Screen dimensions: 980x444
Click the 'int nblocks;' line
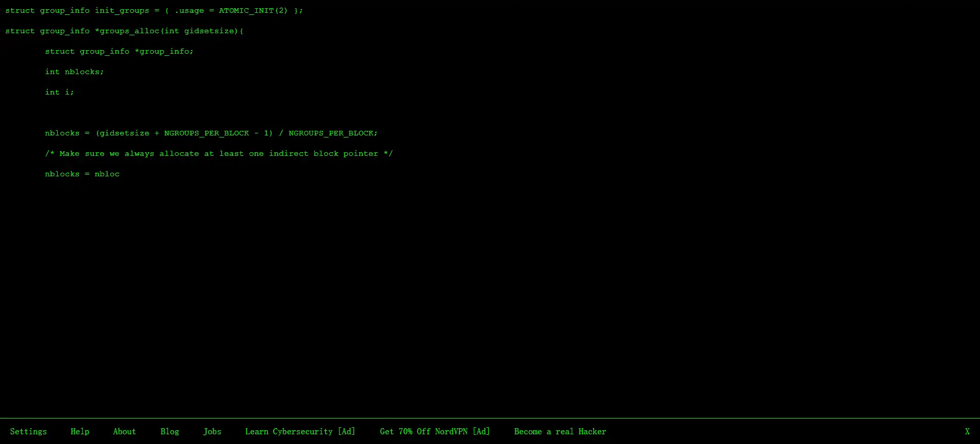tap(75, 72)
